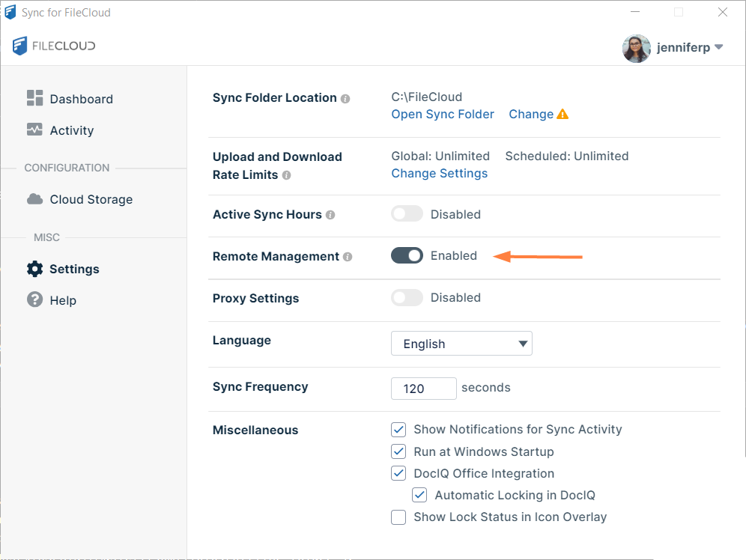Minimize the Sync for FileCloud window
The image size is (746, 560).
tap(635, 12)
